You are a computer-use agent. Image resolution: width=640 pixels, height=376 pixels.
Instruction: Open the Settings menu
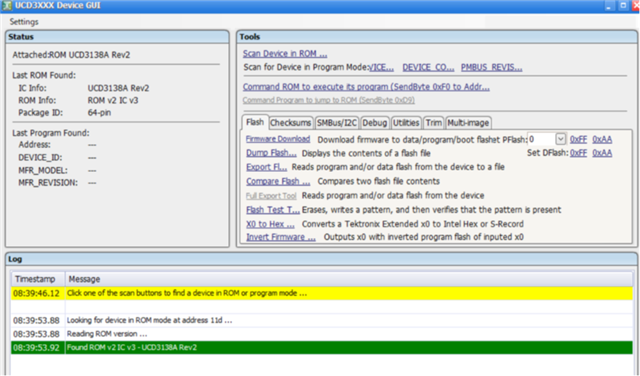tap(24, 22)
